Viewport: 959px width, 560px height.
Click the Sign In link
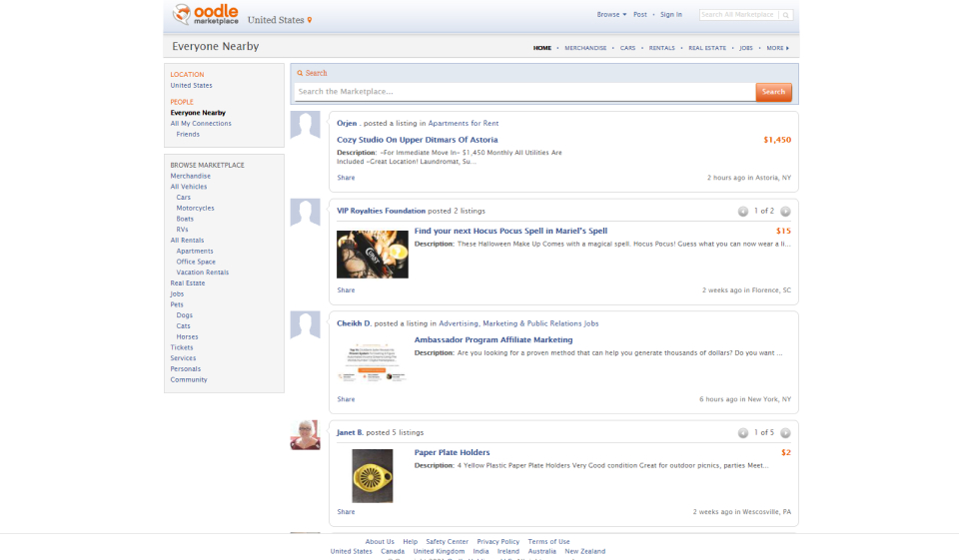pos(671,15)
